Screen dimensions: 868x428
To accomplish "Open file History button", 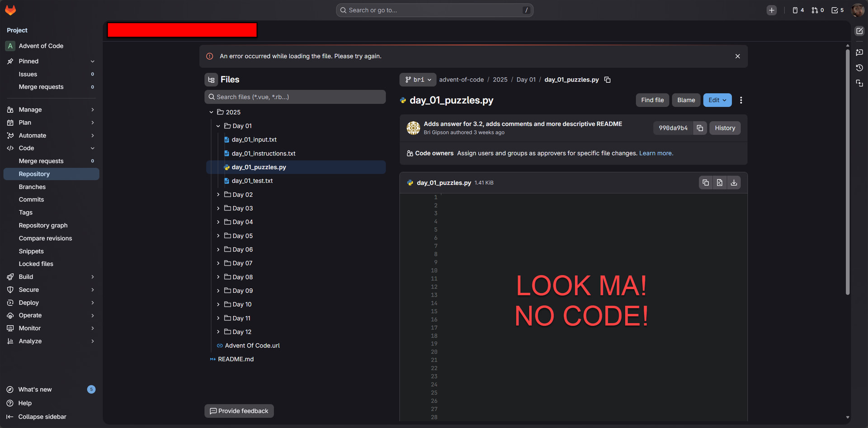I will coord(725,128).
